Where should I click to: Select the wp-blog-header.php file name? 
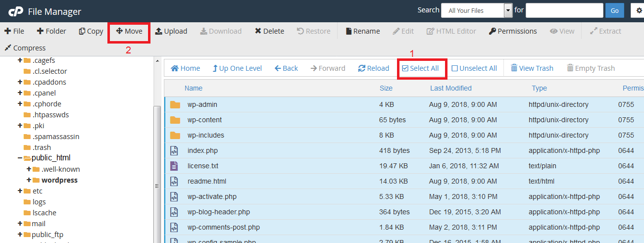[x=219, y=212]
